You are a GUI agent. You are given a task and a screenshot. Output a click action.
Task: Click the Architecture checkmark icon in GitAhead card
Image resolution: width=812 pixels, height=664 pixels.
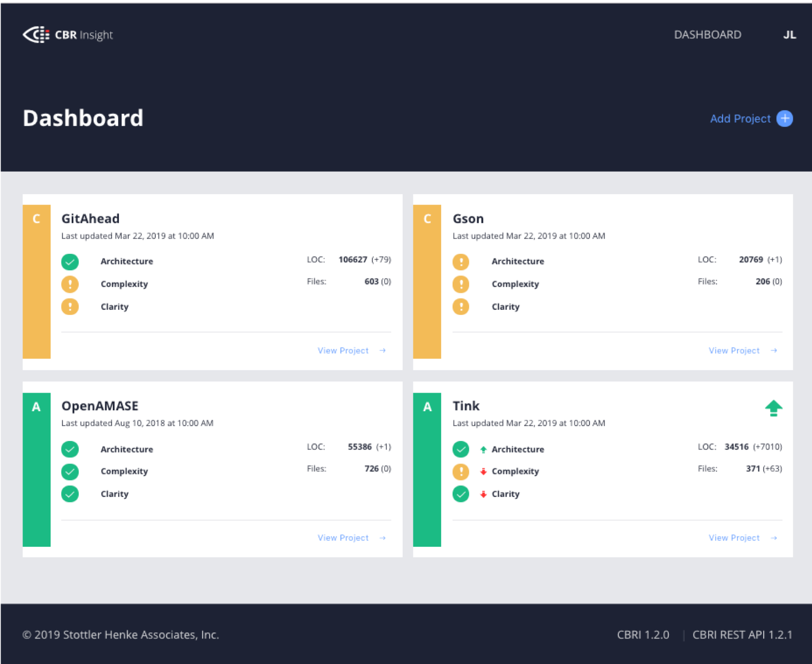(70, 261)
